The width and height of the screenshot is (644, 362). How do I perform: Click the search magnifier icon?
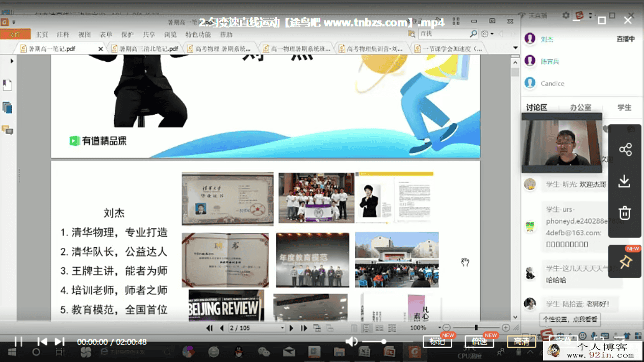(x=474, y=34)
